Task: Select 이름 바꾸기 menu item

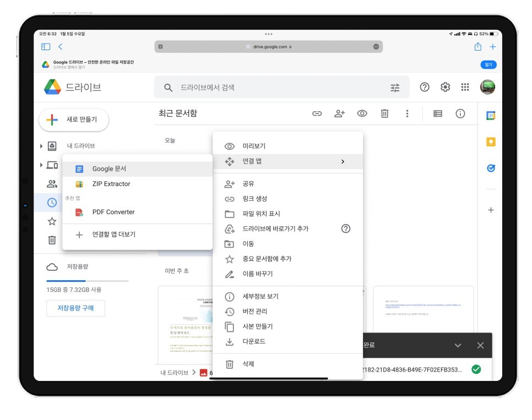Action: 287,274
